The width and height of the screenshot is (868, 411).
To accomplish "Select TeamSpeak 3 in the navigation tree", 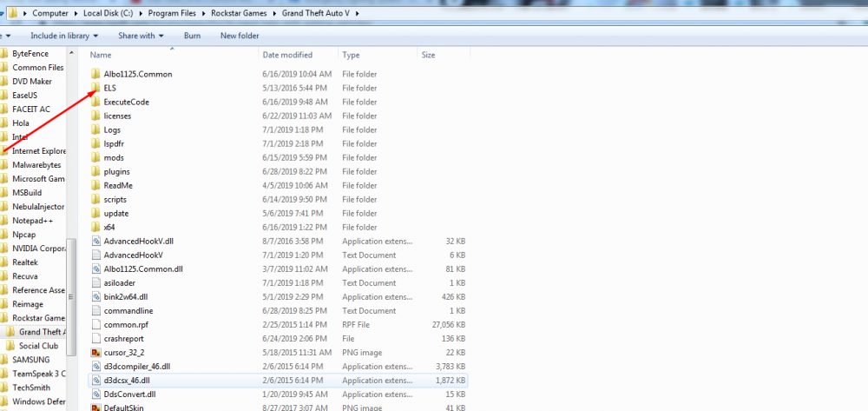I will [39, 374].
